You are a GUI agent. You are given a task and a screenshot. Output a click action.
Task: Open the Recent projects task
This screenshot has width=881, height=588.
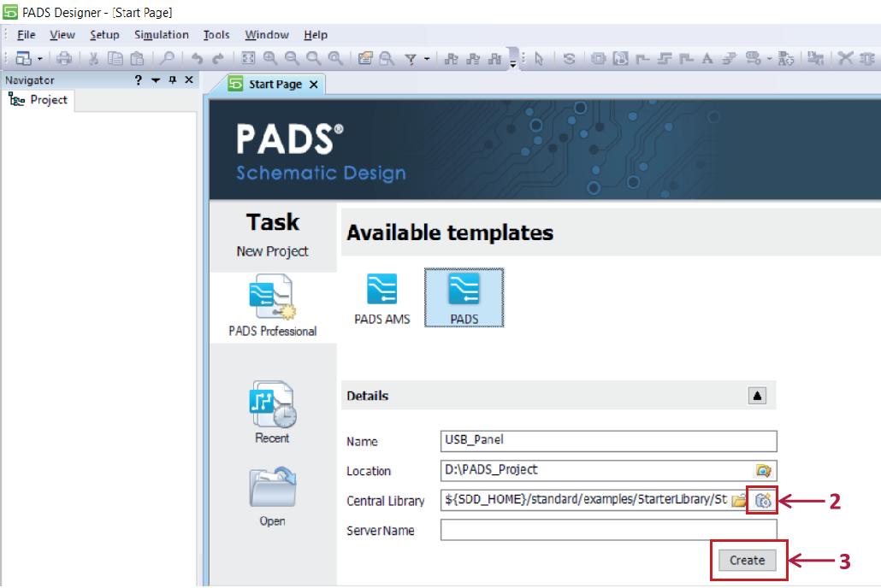273,412
